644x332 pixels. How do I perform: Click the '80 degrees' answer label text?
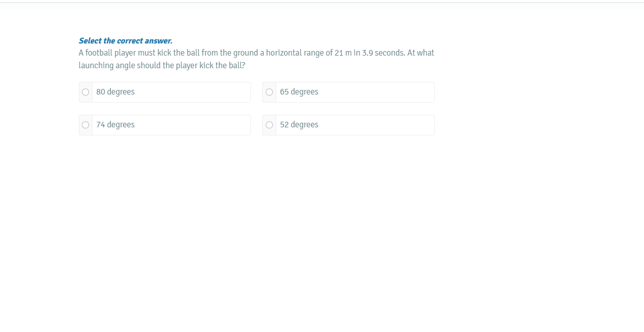click(x=115, y=92)
